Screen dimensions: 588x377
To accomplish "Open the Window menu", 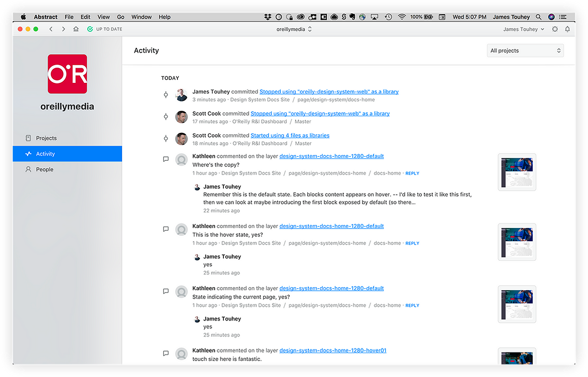I will [142, 17].
